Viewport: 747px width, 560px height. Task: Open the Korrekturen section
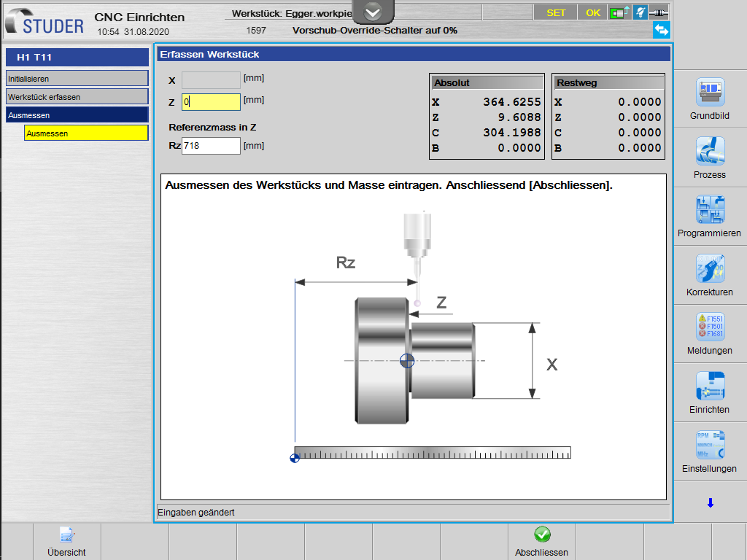click(x=710, y=269)
